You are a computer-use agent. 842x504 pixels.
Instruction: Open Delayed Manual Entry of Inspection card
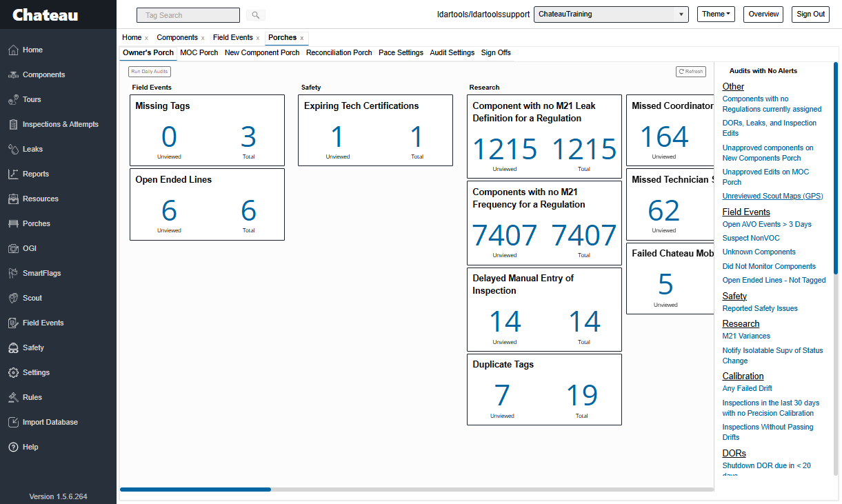coord(544,310)
